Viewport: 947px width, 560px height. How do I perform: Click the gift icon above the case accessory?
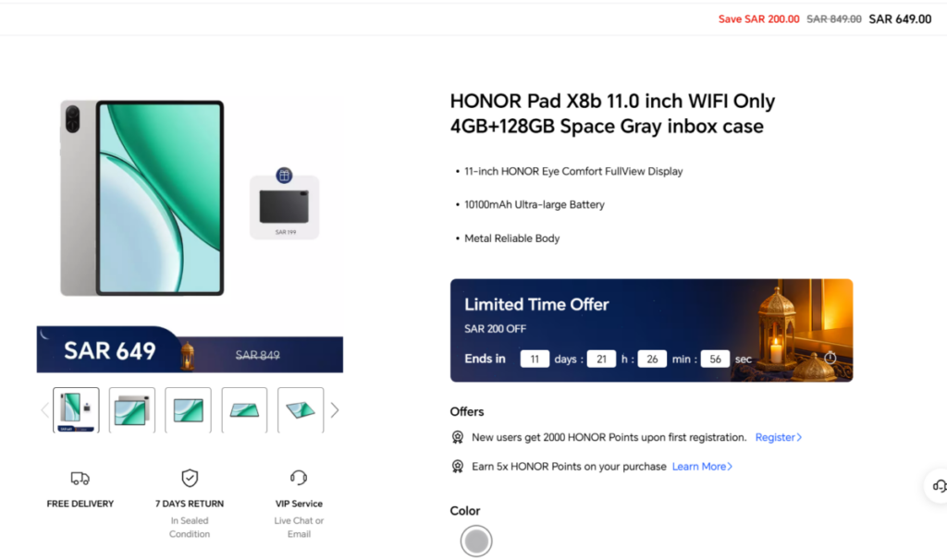click(284, 175)
